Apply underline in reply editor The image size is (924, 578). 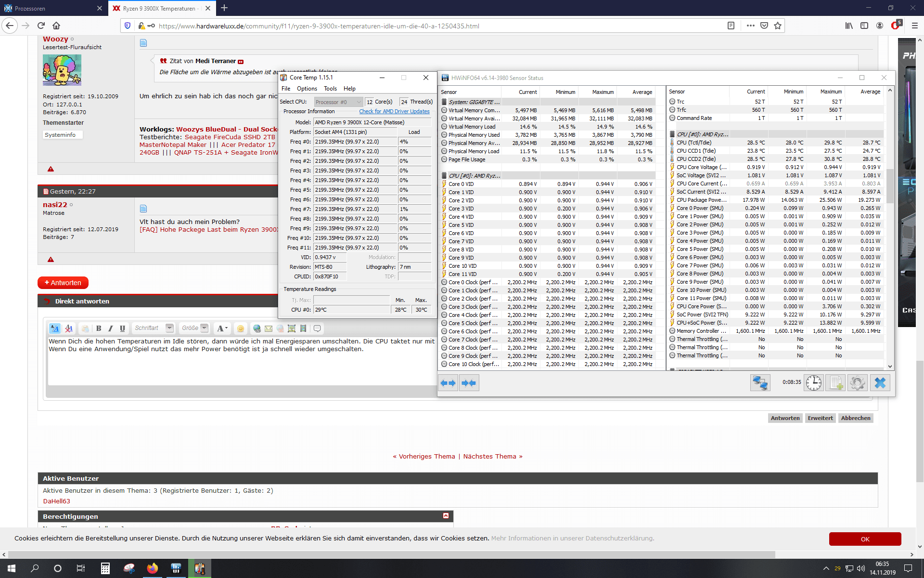pos(123,328)
